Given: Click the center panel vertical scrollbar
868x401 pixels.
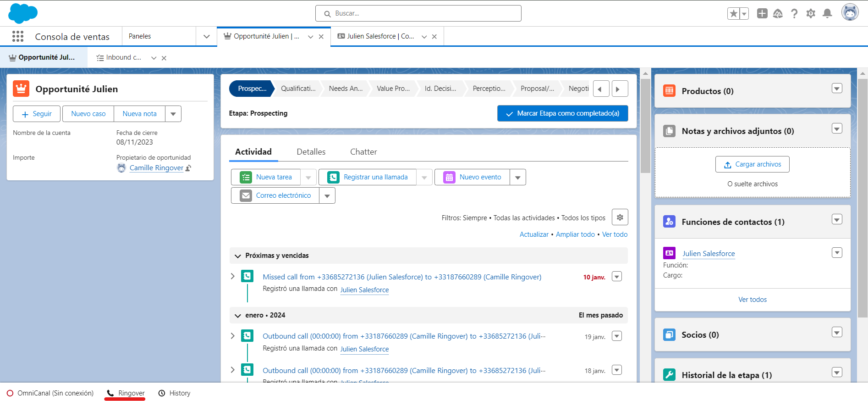Looking at the screenshot, I should 645,126.
